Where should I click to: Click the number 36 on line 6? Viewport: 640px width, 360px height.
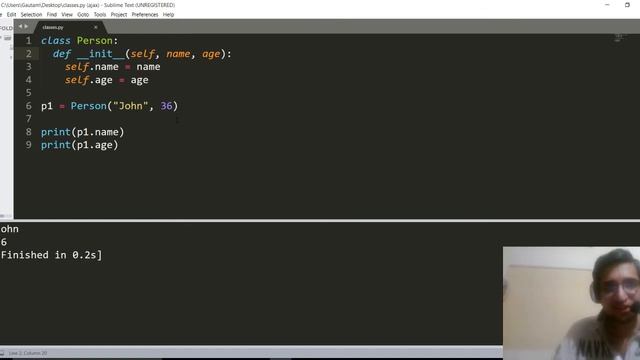point(166,106)
